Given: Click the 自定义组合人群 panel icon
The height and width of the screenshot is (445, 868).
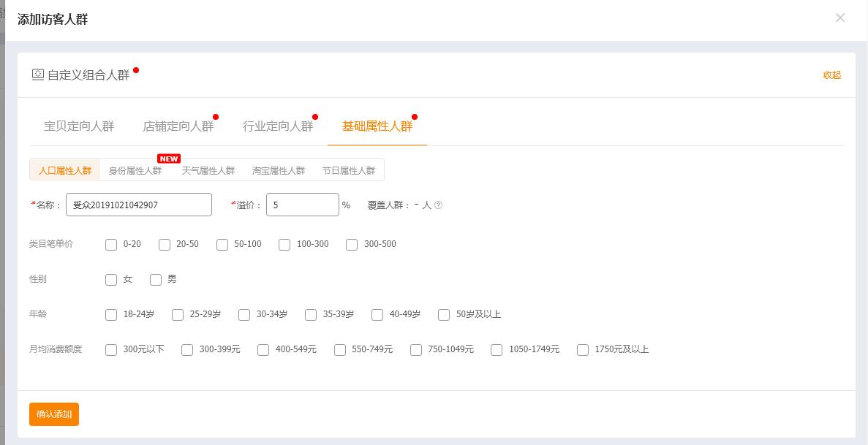Looking at the screenshot, I should click(37, 73).
